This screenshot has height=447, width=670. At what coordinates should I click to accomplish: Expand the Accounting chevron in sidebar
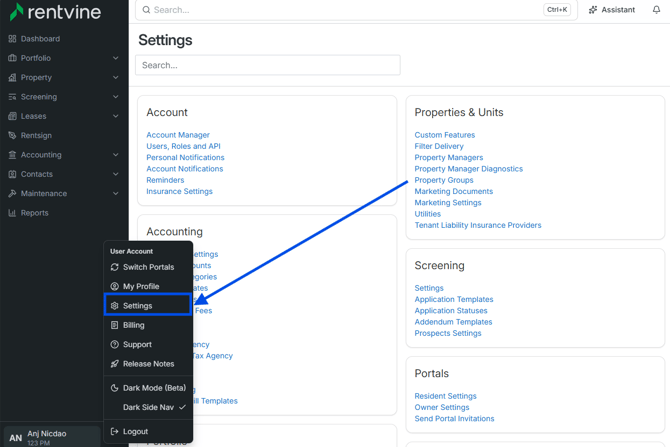pos(116,155)
